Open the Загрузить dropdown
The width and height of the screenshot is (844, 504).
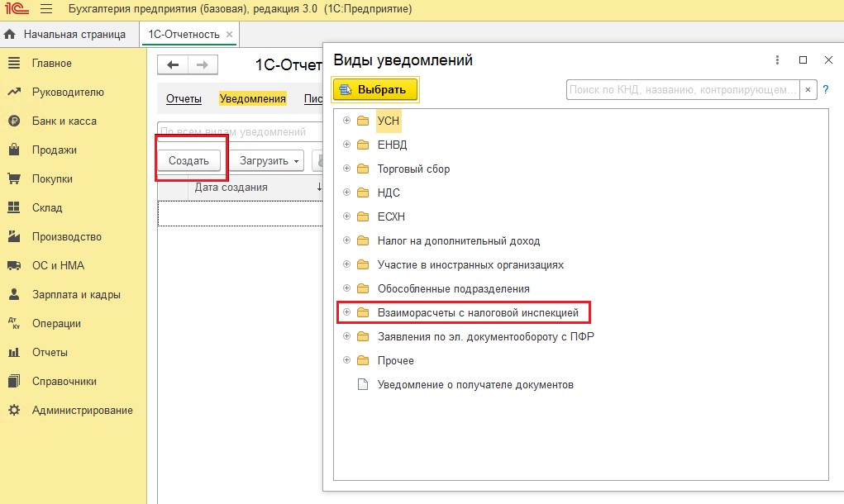[269, 160]
